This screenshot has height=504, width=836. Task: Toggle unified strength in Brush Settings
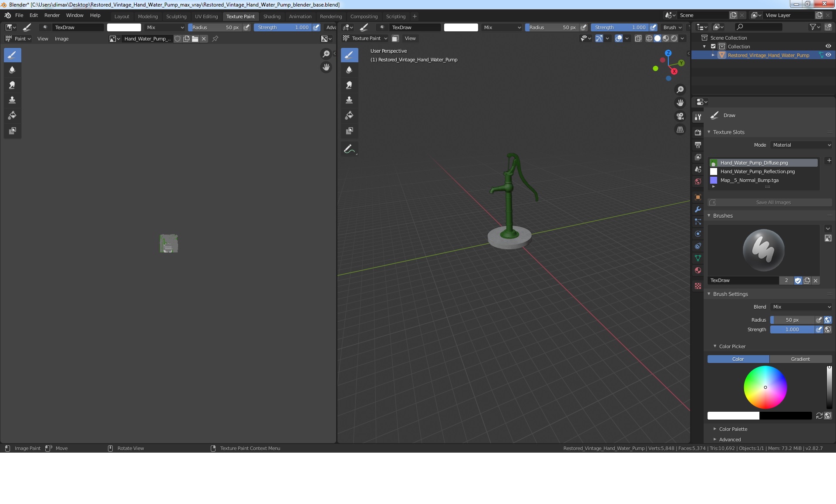pos(828,330)
